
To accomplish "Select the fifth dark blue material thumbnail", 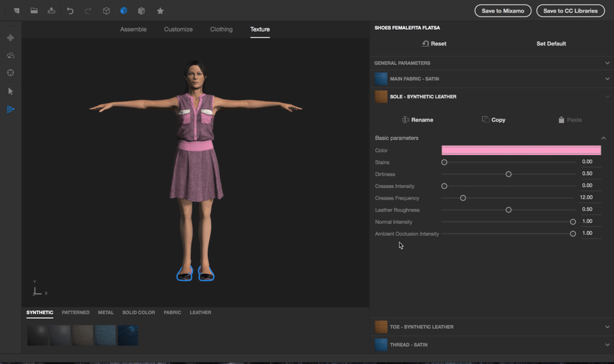I will (128, 336).
